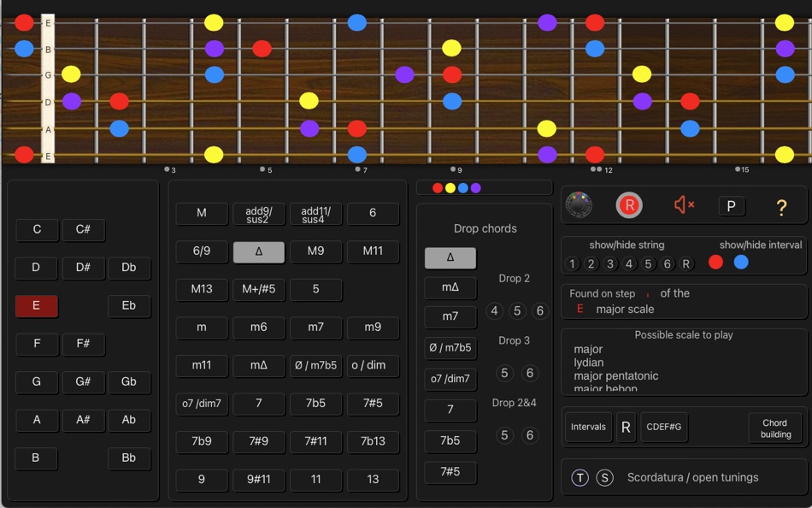Select the 7#9 chord type
The image size is (812, 508).
259,442
